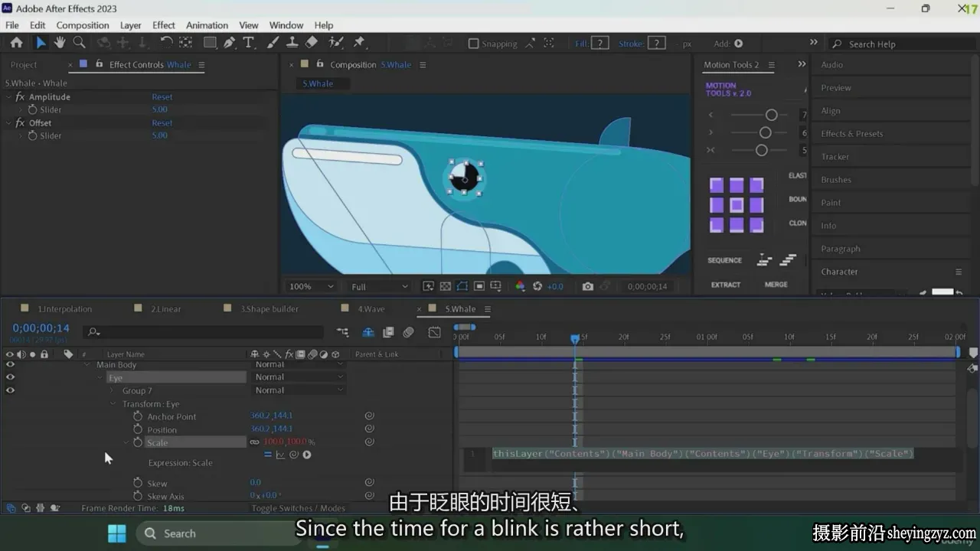
Task: Expand the Amplitude effect properties
Action: pyautogui.click(x=9, y=97)
